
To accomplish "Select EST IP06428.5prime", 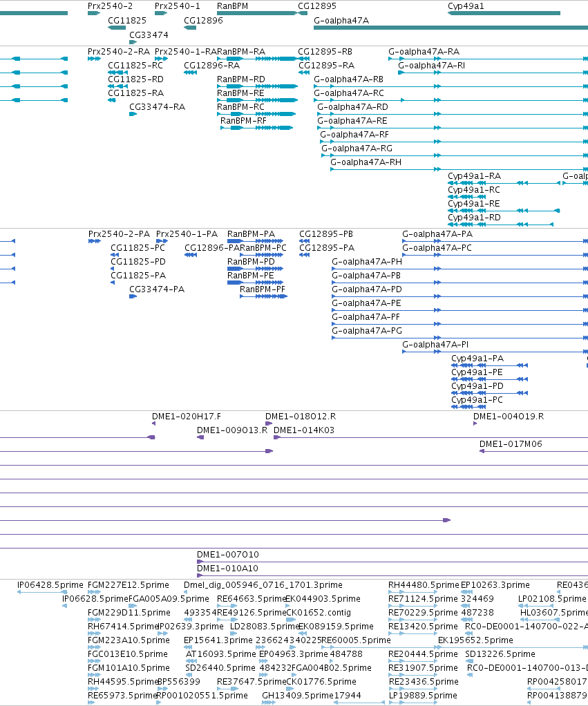I will click(x=50, y=585).
